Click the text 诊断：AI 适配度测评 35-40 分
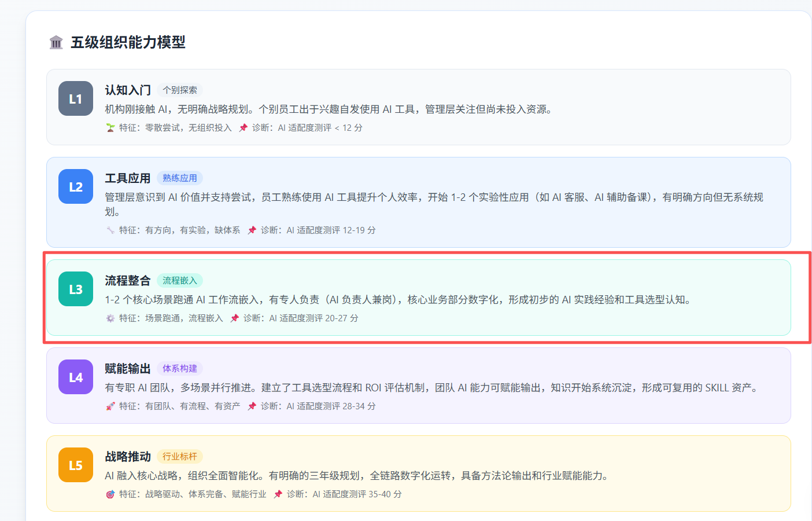 point(344,494)
